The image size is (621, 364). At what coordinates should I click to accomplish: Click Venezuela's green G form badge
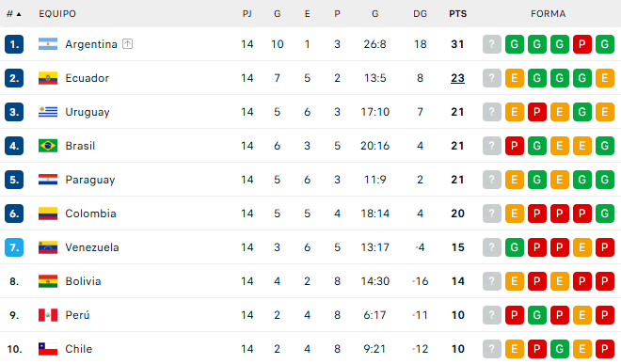tap(514, 247)
